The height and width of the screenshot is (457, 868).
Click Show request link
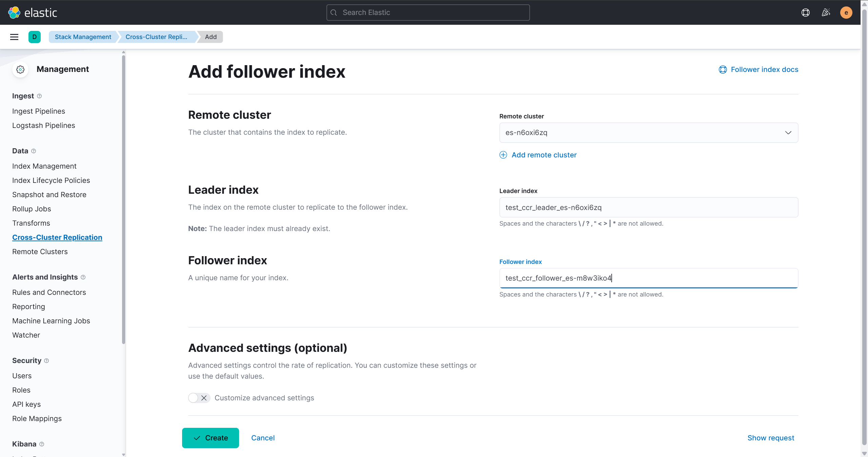click(771, 438)
